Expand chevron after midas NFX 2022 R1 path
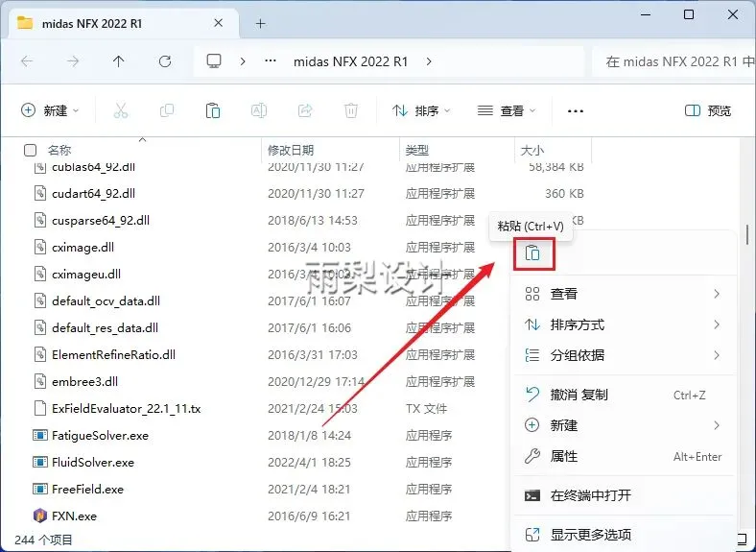756x552 pixels. [429, 61]
